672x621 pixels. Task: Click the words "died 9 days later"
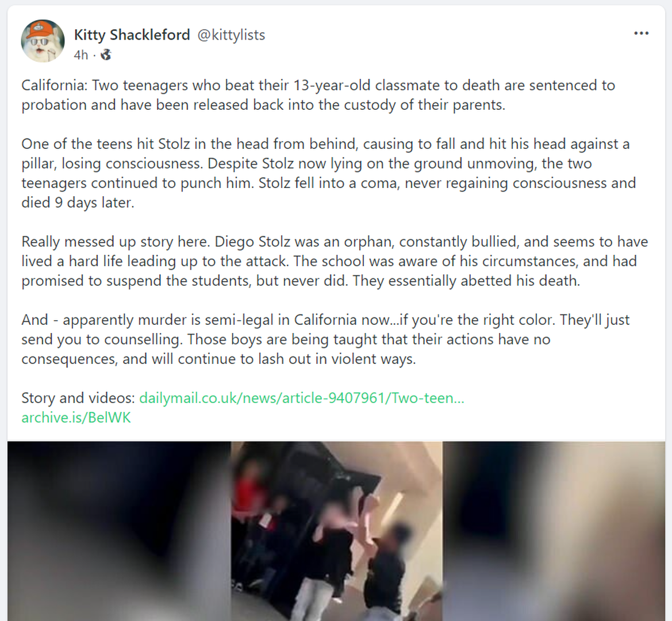[x=76, y=202]
